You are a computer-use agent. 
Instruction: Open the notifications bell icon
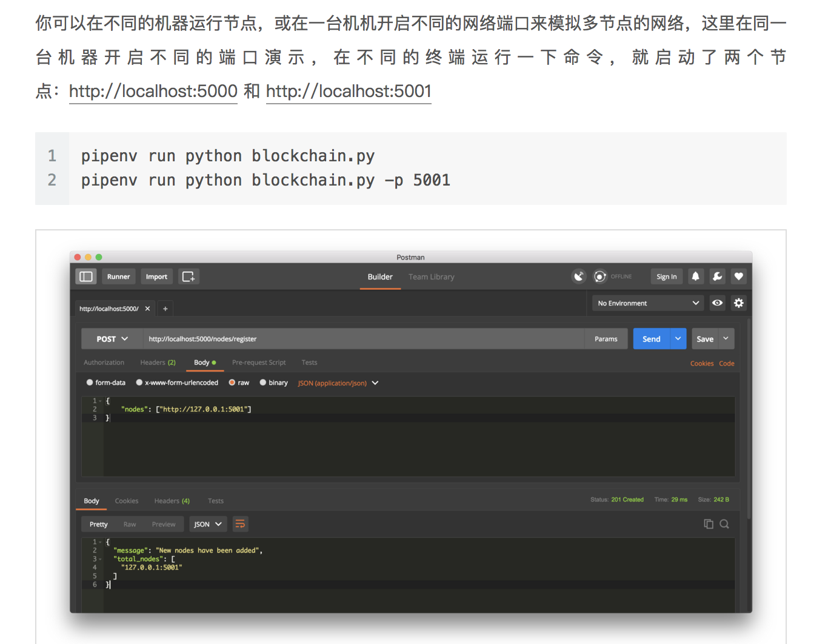click(x=695, y=277)
